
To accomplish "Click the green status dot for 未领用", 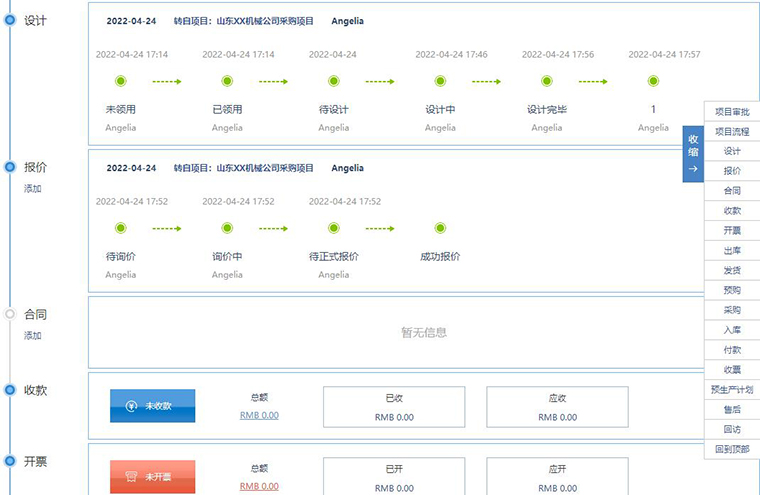I will coord(121,81).
